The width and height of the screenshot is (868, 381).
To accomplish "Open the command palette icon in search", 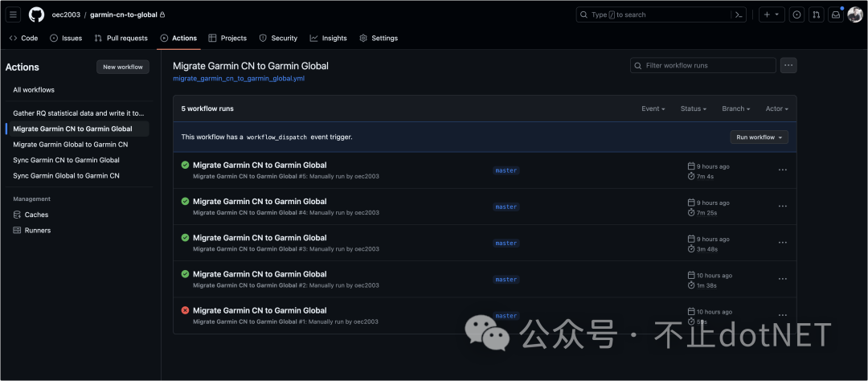I will [738, 15].
